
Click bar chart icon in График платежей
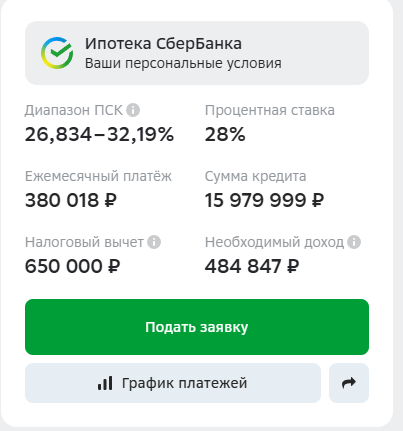pyautogui.click(x=105, y=383)
